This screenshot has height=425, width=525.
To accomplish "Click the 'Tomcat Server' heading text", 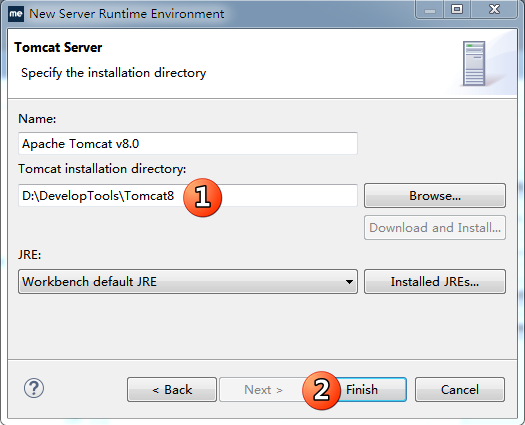I will coord(58,47).
